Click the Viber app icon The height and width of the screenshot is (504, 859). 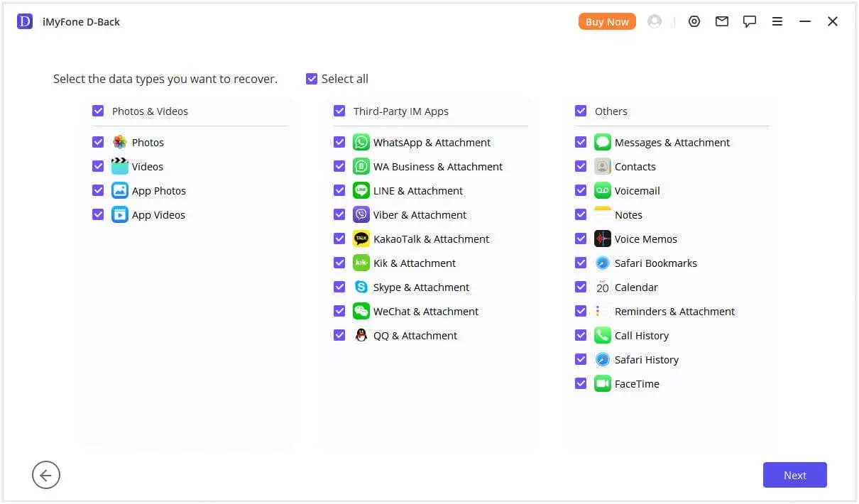[361, 215]
